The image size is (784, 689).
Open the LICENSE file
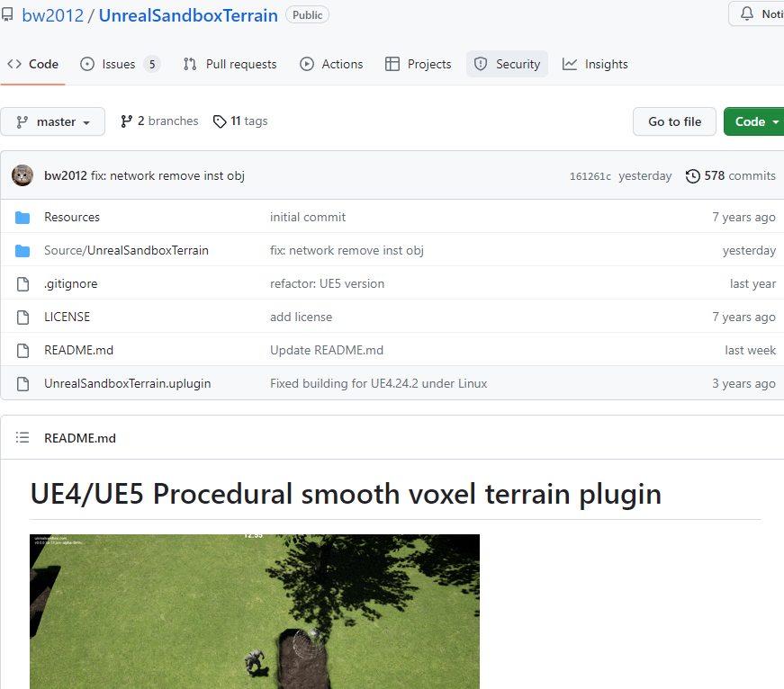[x=67, y=317]
